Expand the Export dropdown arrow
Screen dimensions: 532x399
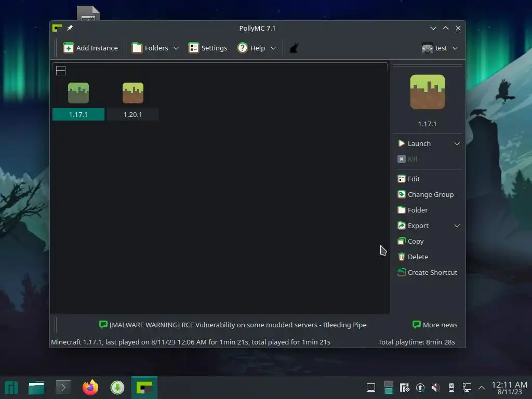(x=457, y=225)
